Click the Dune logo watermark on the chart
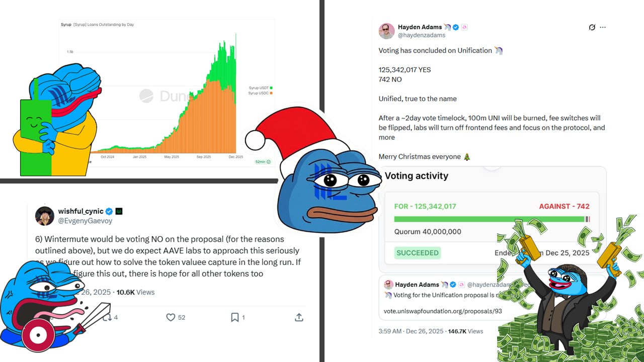 (x=146, y=96)
